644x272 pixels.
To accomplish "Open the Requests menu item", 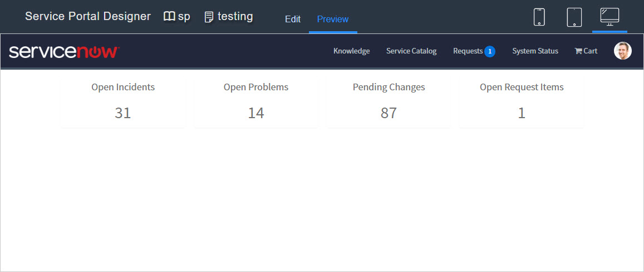I will 468,51.
